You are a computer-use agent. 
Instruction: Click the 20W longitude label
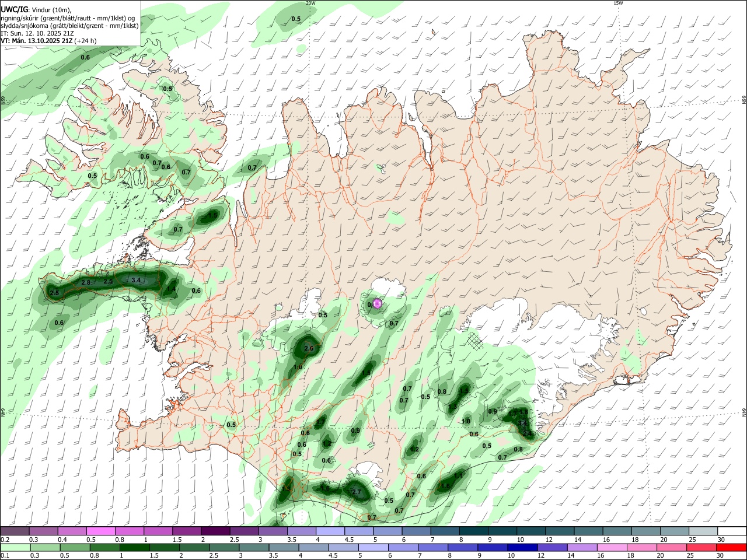310,3
